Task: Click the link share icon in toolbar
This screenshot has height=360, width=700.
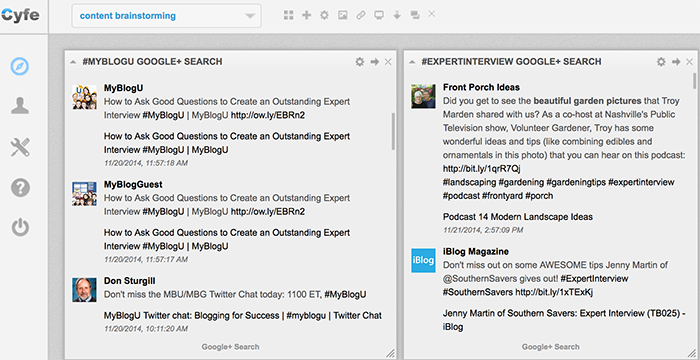Action: (361, 15)
